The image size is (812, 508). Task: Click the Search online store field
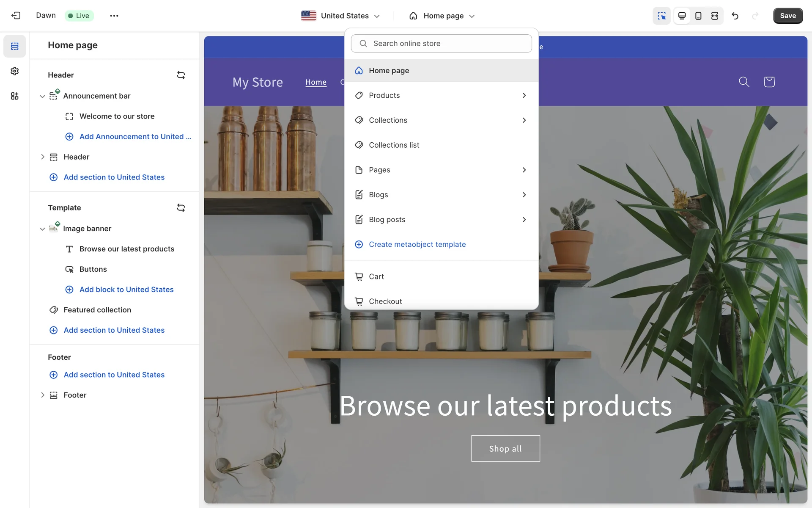pyautogui.click(x=441, y=44)
